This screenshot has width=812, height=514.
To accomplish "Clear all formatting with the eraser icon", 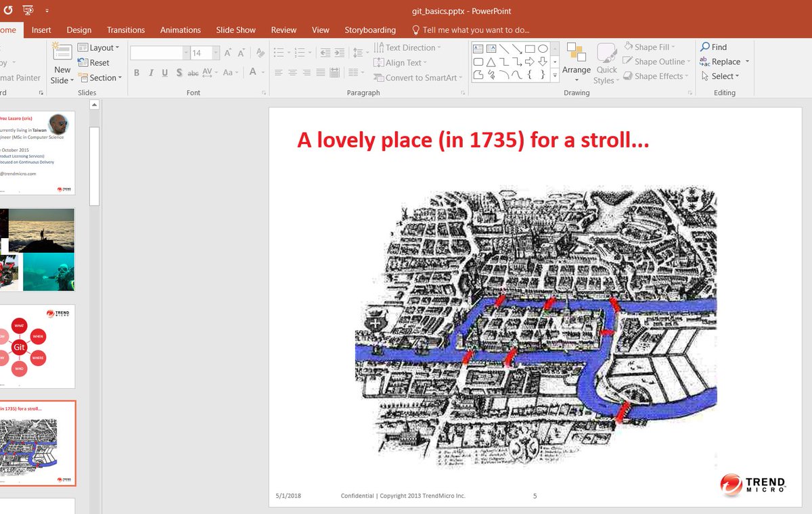I will tap(261, 53).
